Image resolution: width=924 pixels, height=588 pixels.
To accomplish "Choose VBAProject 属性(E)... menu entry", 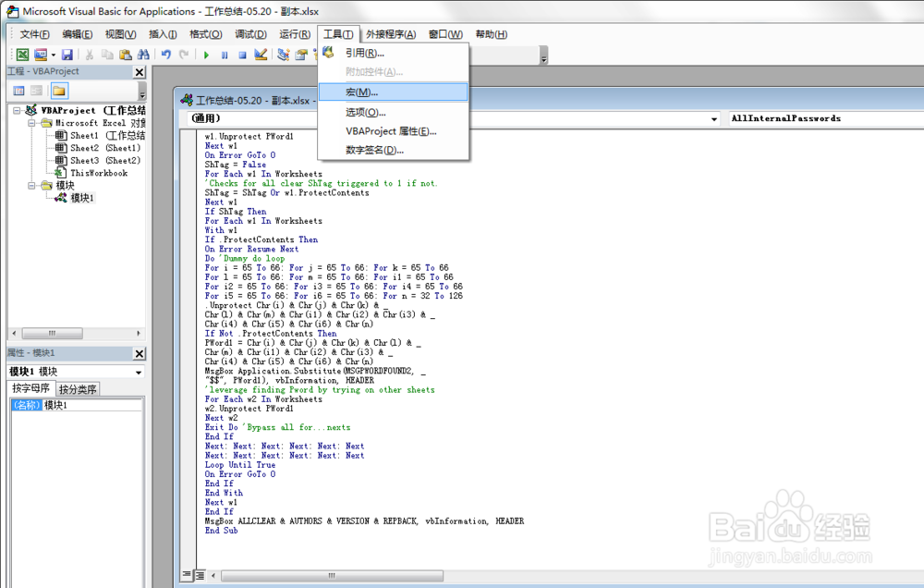I will tap(393, 131).
